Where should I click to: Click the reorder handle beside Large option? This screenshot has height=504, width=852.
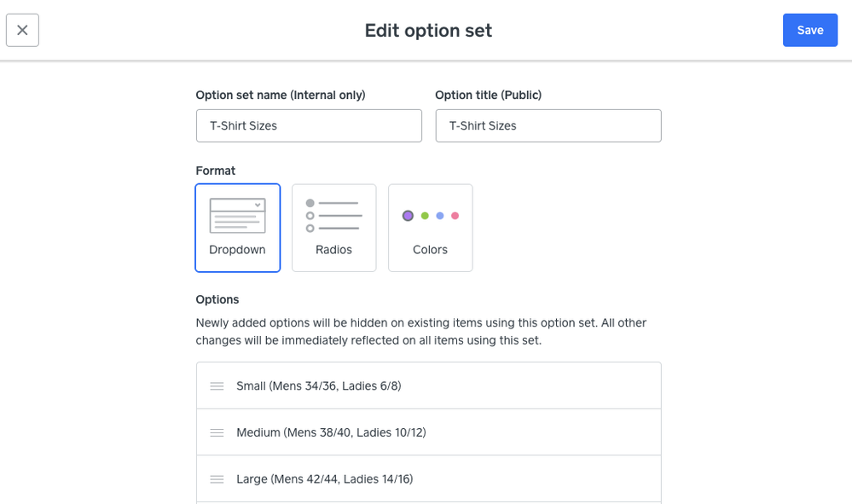(217, 479)
